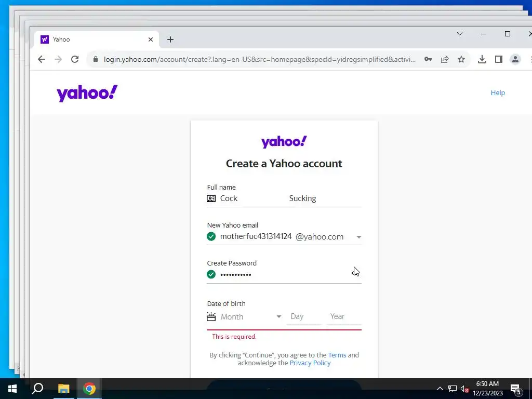Image resolution: width=532 pixels, height=399 pixels.
Task: Open Windows taskbar search
Action: coord(37,389)
